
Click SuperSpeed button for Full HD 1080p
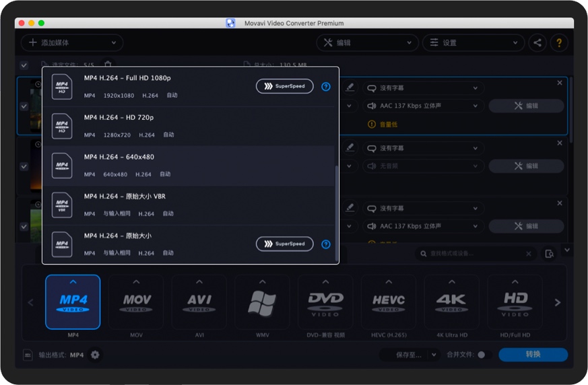(285, 86)
